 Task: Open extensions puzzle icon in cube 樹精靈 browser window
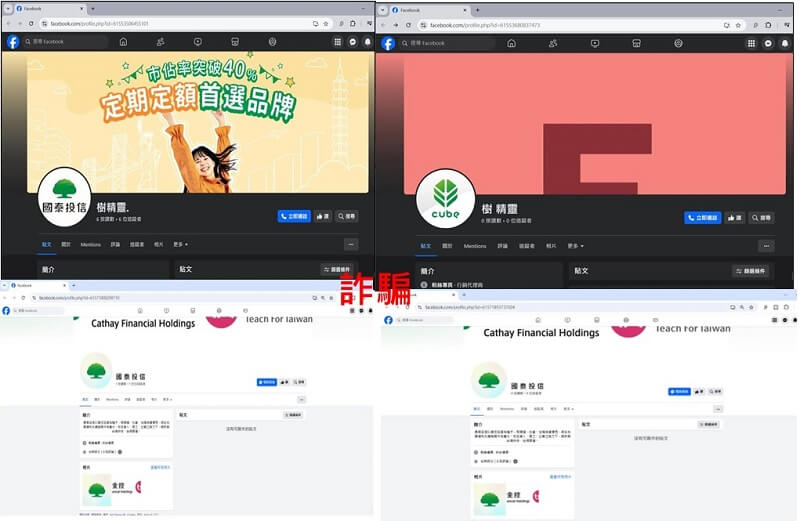click(x=768, y=24)
